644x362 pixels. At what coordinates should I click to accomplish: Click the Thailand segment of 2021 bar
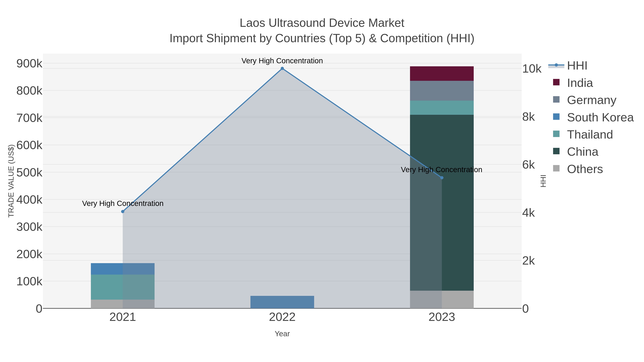pos(123,287)
